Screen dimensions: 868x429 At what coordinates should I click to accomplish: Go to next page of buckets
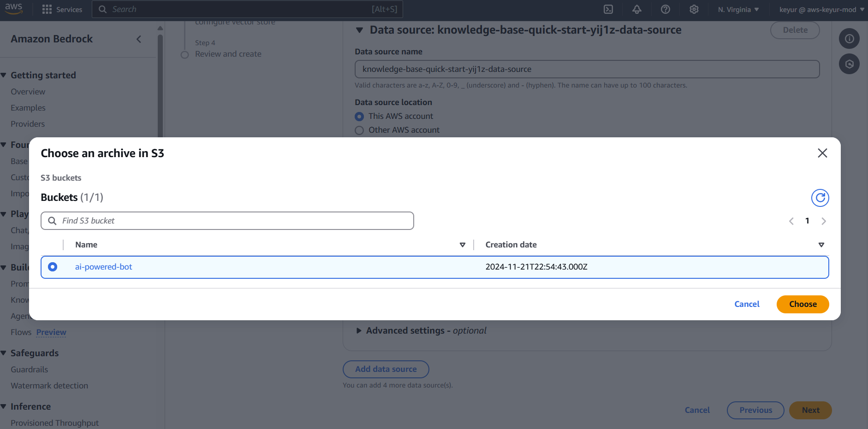pos(824,221)
